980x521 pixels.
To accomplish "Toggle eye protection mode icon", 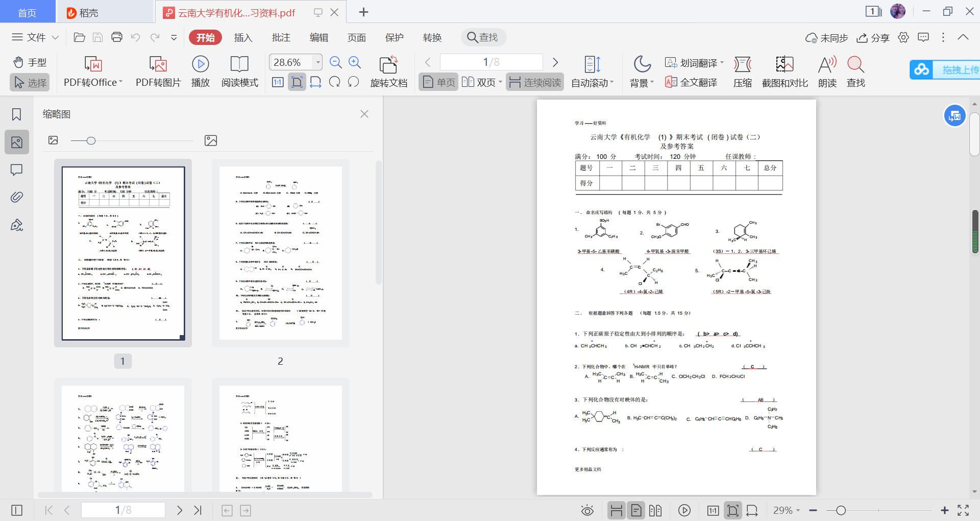I will click(587, 510).
